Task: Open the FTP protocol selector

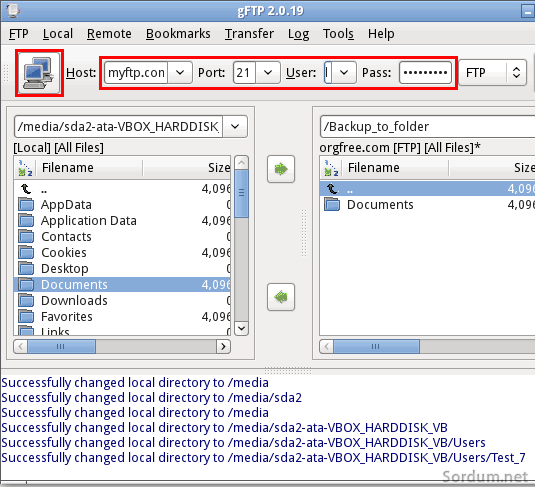Action: point(493,72)
